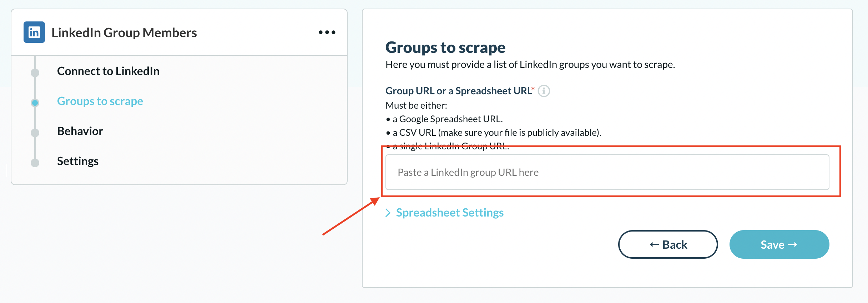This screenshot has height=303, width=868.
Task: Click the Groups to scrape heading
Action: click(x=445, y=48)
